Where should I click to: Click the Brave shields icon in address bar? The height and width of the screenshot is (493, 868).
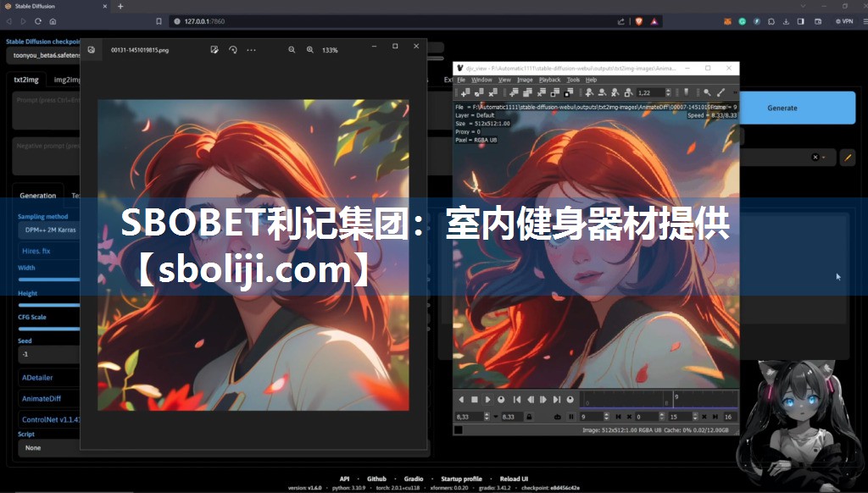pyautogui.click(x=639, y=21)
